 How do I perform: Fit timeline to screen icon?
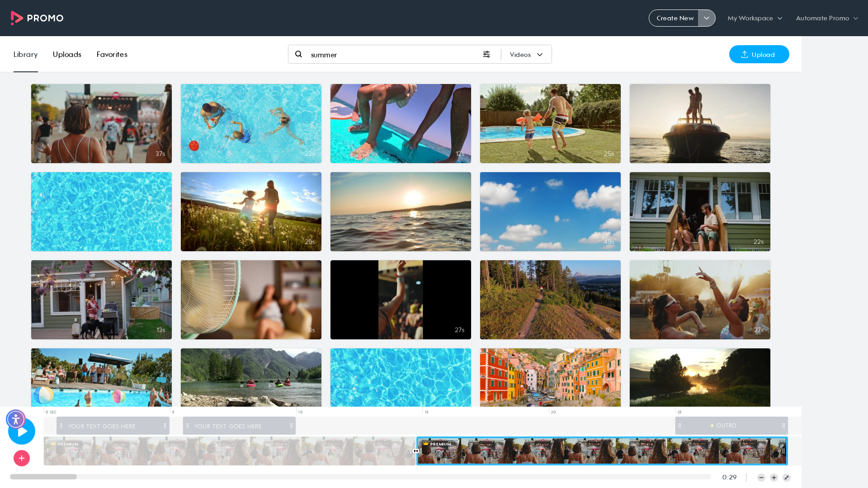tap(787, 478)
